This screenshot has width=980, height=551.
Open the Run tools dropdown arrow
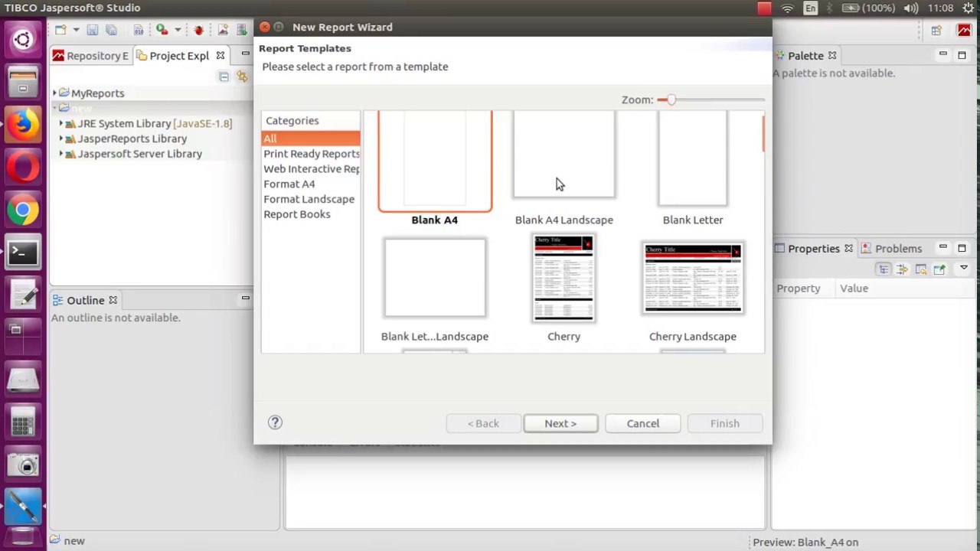[177, 30]
